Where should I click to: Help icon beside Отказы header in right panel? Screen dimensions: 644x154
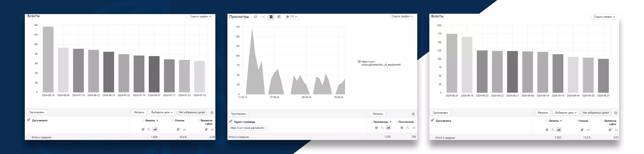coord(577,121)
